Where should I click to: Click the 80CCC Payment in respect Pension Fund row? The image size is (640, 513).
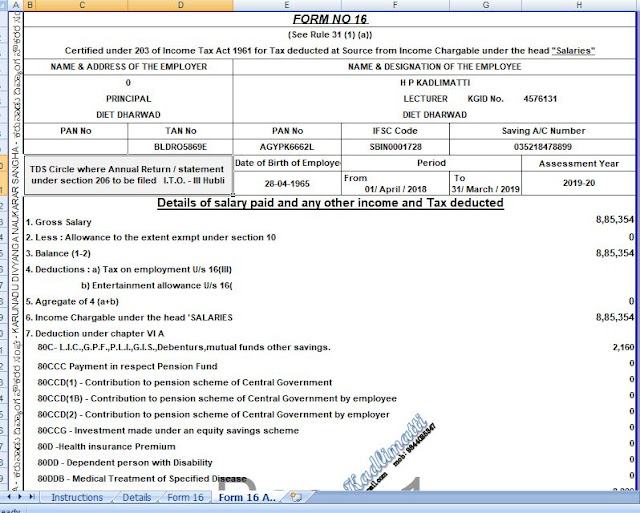(127, 366)
